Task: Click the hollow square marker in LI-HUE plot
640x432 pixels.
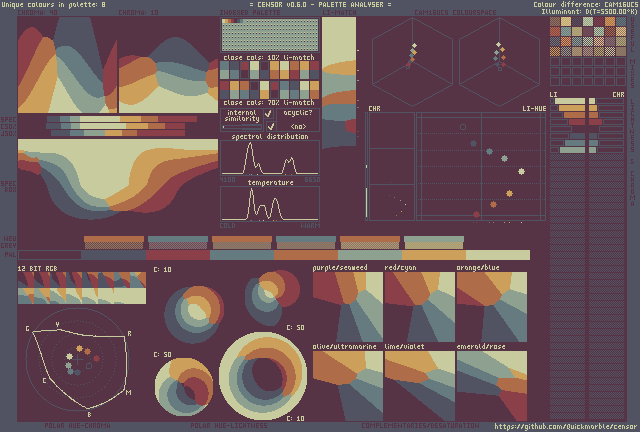Action: pyautogui.click(x=463, y=127)
